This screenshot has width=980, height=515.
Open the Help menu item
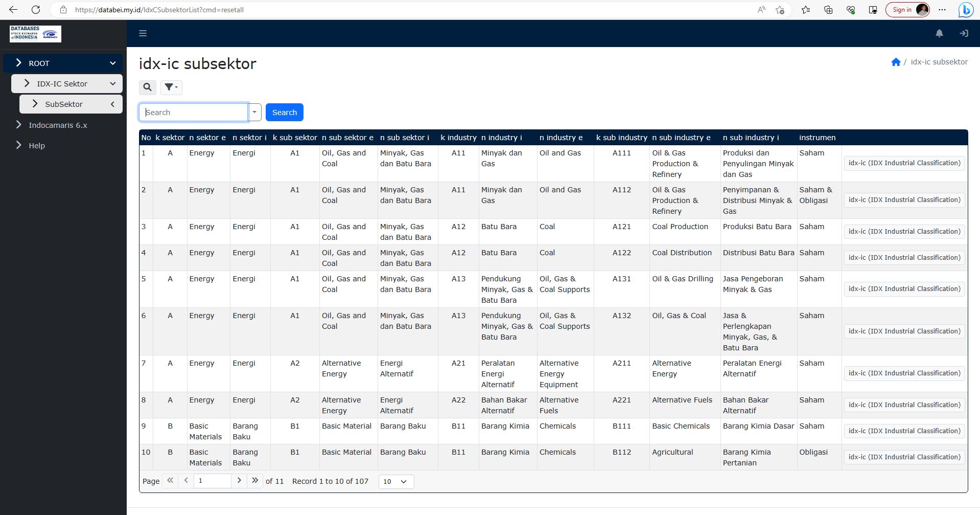point(37,146)
